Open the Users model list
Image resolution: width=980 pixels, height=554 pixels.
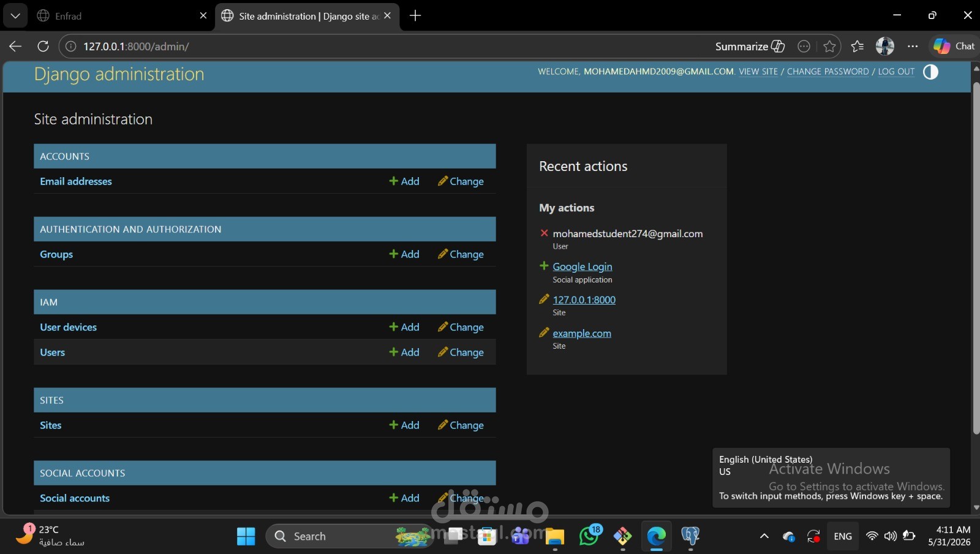[x=53, y=352]
